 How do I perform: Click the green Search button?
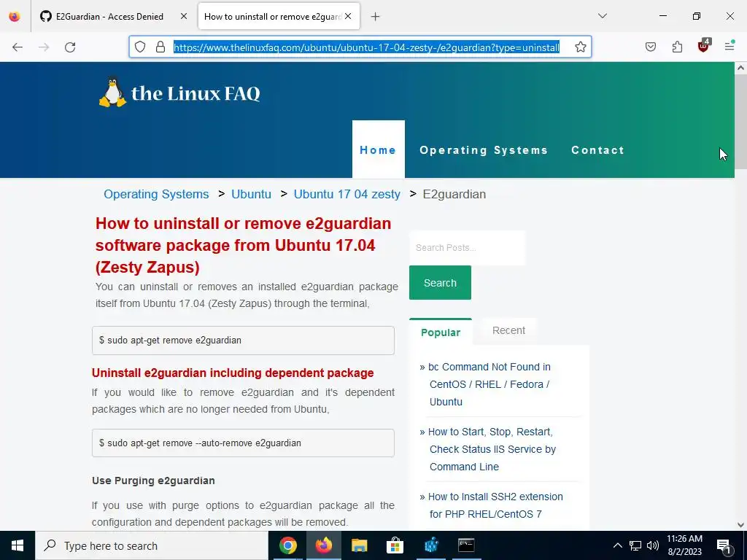point(440,283)
